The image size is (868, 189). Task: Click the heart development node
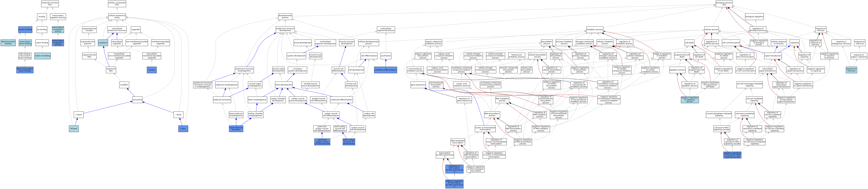[x=284, y=85]
